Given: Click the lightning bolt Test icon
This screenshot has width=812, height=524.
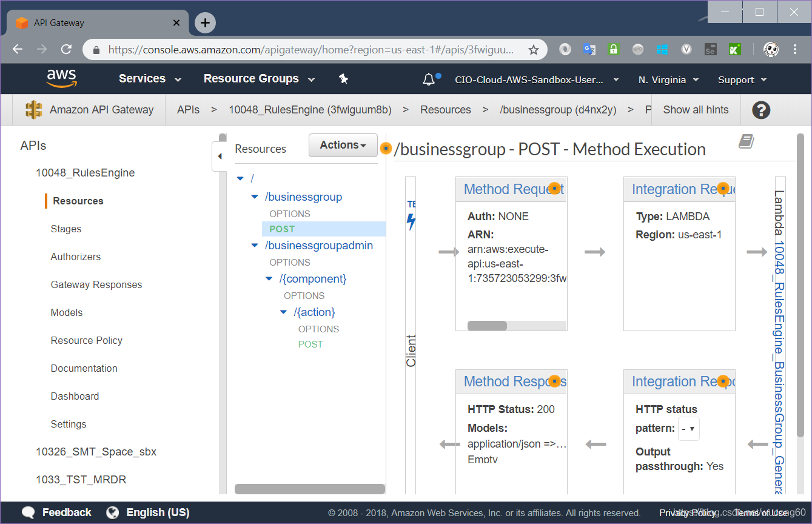Looking at the screenshot, I should (411, 221).
